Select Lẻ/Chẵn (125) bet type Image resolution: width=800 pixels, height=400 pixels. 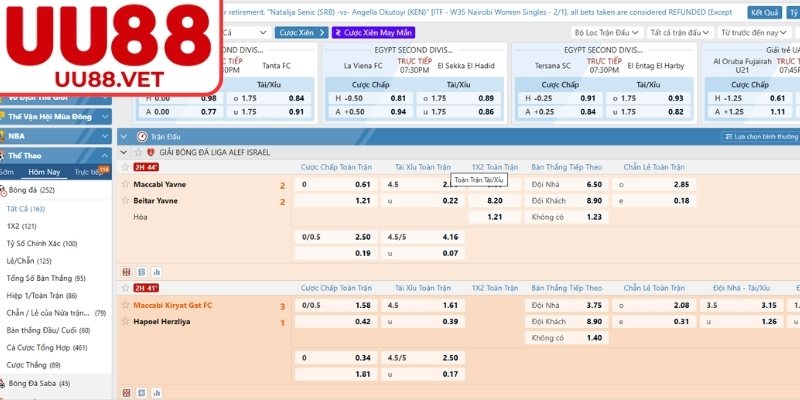click(x=29, y=261)
